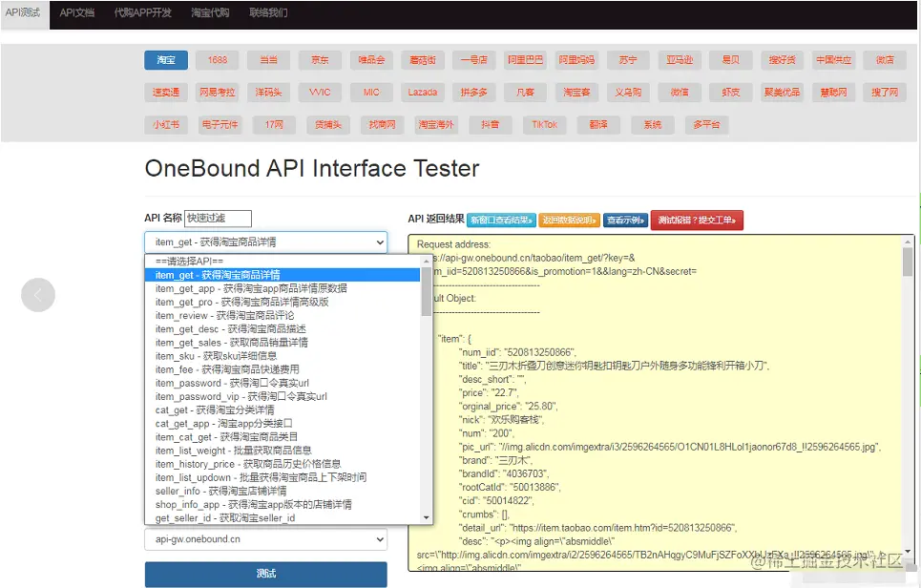Click the blue 测试 button

265,574
